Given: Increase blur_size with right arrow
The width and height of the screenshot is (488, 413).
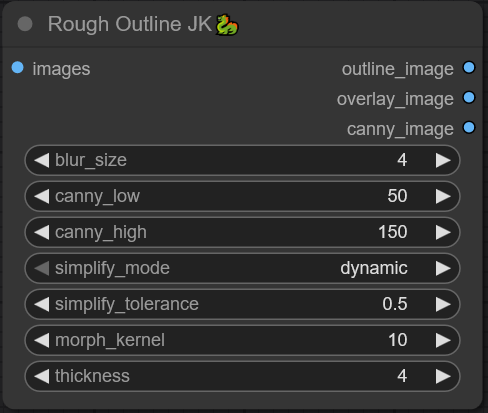Looking at the screenshot, I should tap(443, 160).
